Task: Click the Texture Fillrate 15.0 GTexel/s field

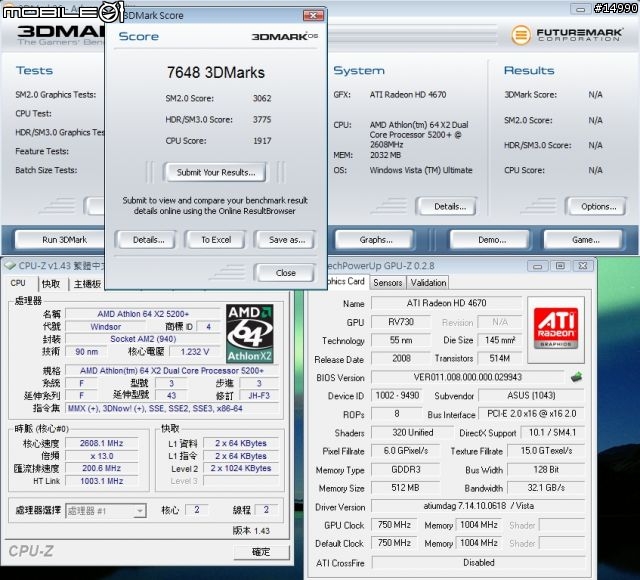Action: click(546, 451)
